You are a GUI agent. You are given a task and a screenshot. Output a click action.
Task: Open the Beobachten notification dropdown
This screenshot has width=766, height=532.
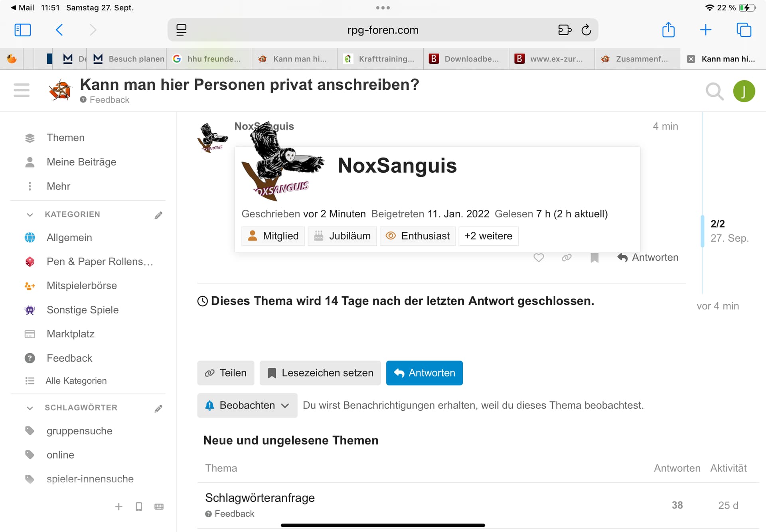(x=247, y=406)
